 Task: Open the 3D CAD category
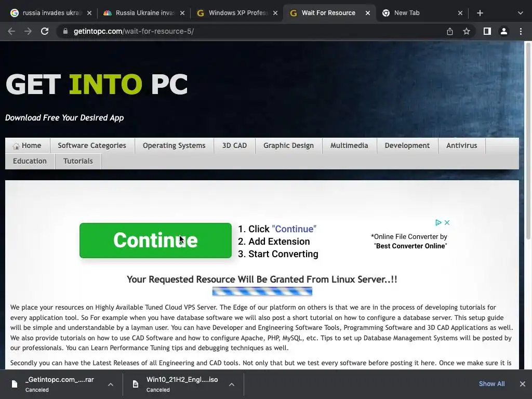(x=234, y=145)
